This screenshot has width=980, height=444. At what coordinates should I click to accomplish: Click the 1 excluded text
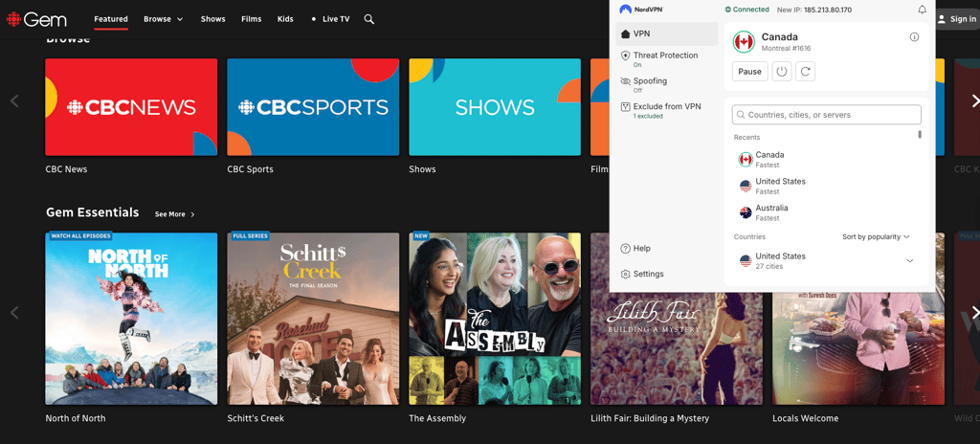[648, 117]
